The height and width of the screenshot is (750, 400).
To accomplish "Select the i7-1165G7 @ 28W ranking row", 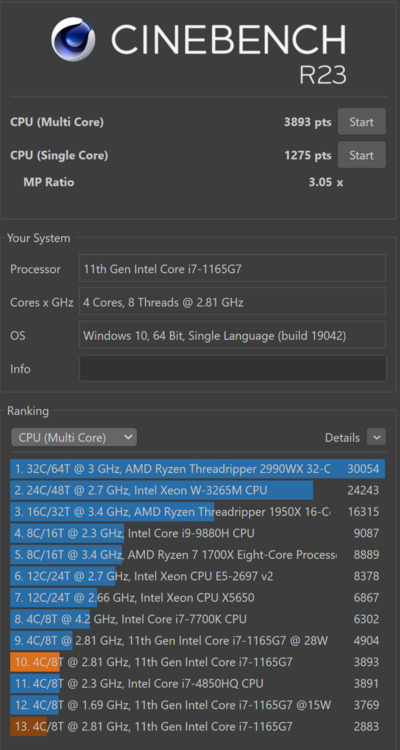I will (x=198, y=640).
